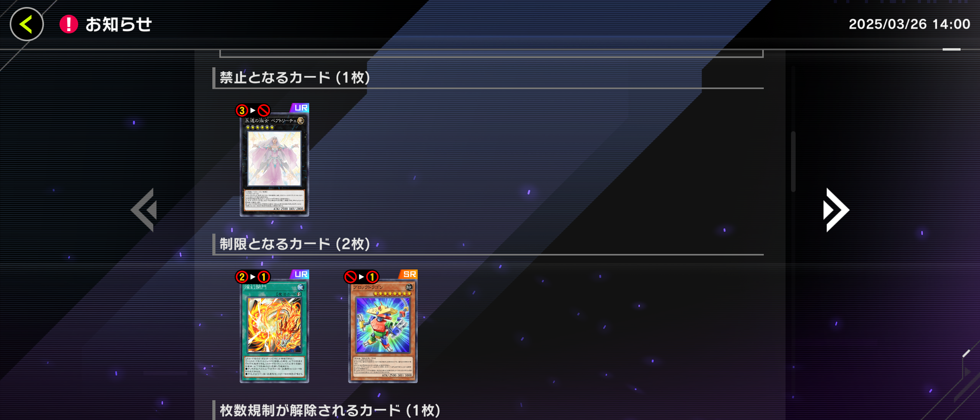Viewport: 980px width, 420px height.
Task: Click the forbidden icon on Beatrice card
Action: pyautogui.click(x=264, y=110)
